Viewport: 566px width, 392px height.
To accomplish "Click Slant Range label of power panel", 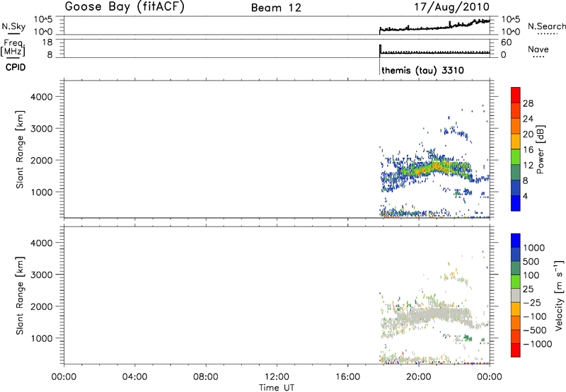I will coord(20,149).
